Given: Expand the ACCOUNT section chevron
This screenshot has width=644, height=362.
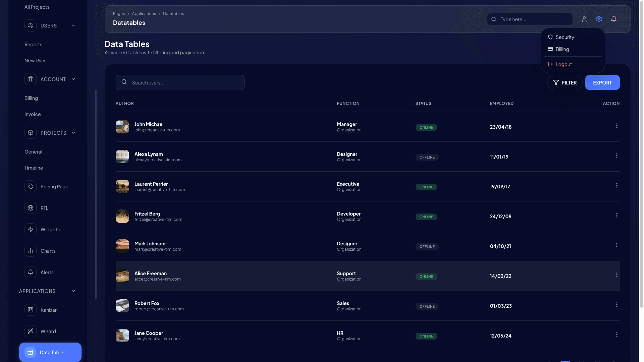Looking at the screenshot, I should [x=73, y=79].
